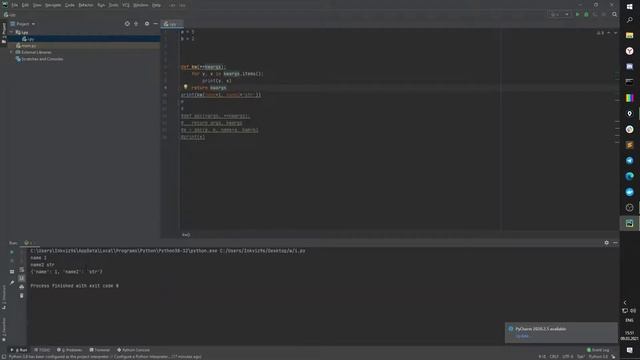Click the kw() breadcrumb below editor
Screen dimensions: 640x360
coord(186,235)
